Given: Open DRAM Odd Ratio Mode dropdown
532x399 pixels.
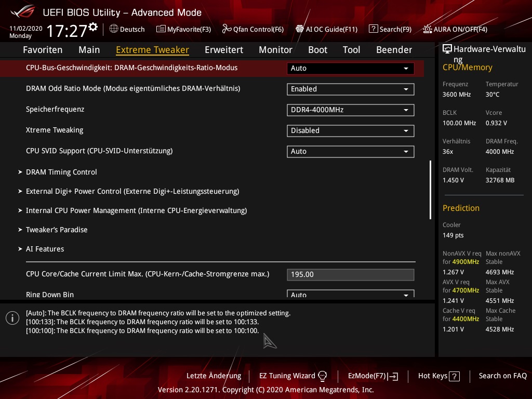Looking at the screenshot, I should tap(351, 89).
